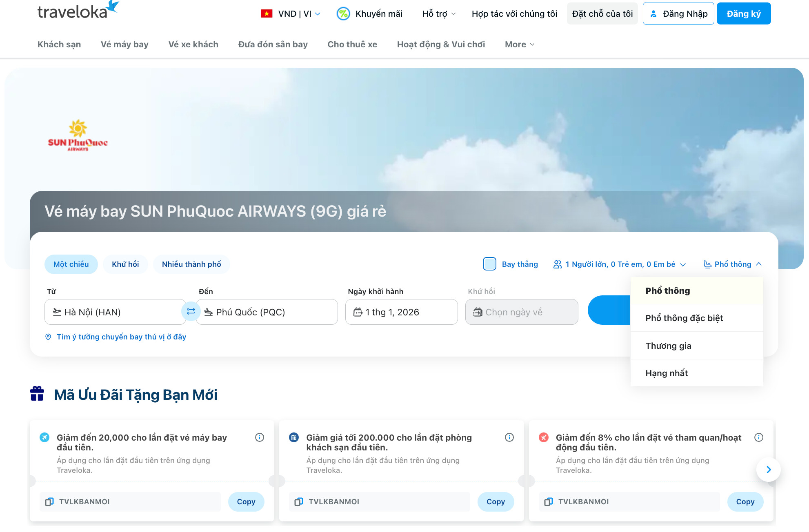
Task: Tick the Bay thẳng checkbox
Action: pos(489,264)
